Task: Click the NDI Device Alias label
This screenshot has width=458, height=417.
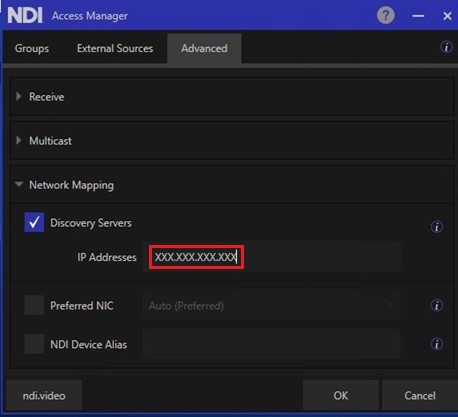Action: click(89, 344)
